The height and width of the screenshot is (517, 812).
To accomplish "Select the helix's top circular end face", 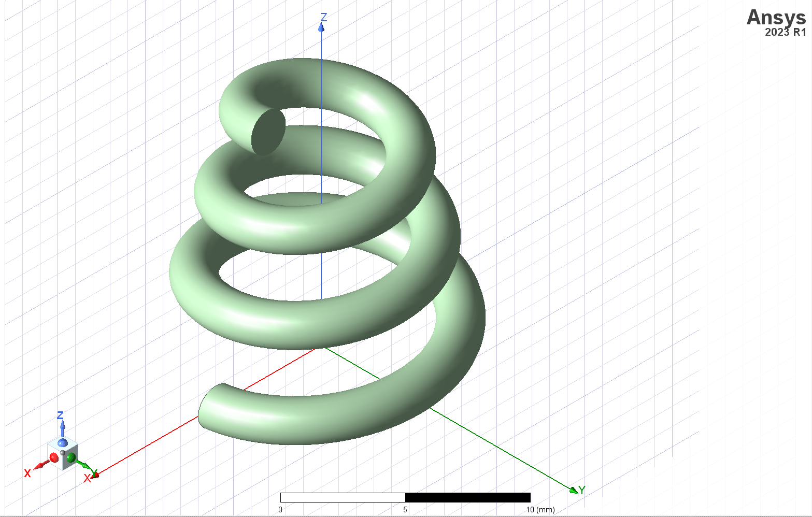I will coord(268,132).
